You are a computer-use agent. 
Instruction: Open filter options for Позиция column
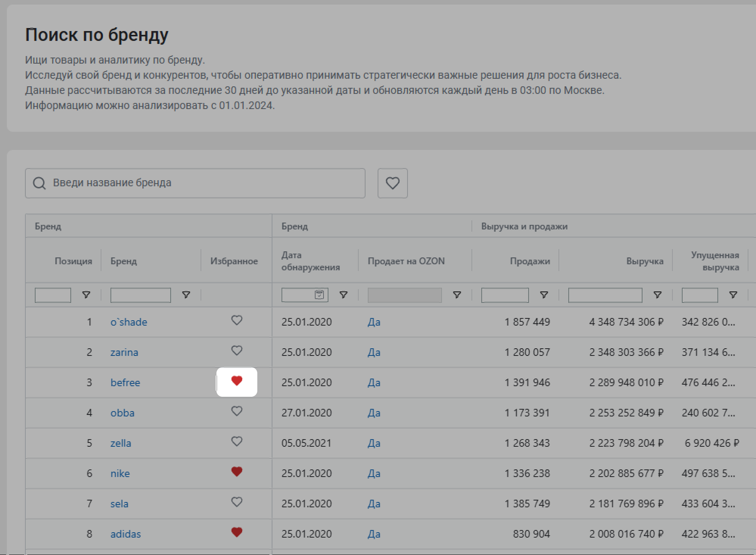[86, 295]
